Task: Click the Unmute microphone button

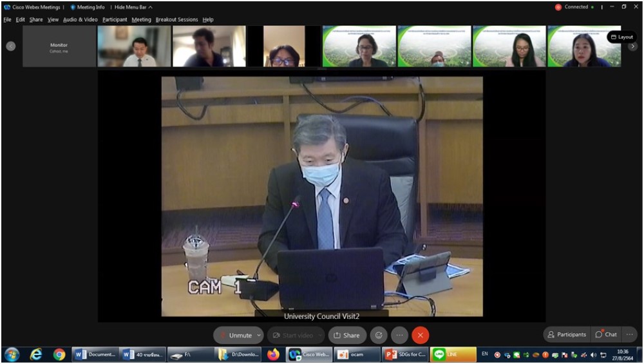Action: pyautogui.click(x=236, y=335)
